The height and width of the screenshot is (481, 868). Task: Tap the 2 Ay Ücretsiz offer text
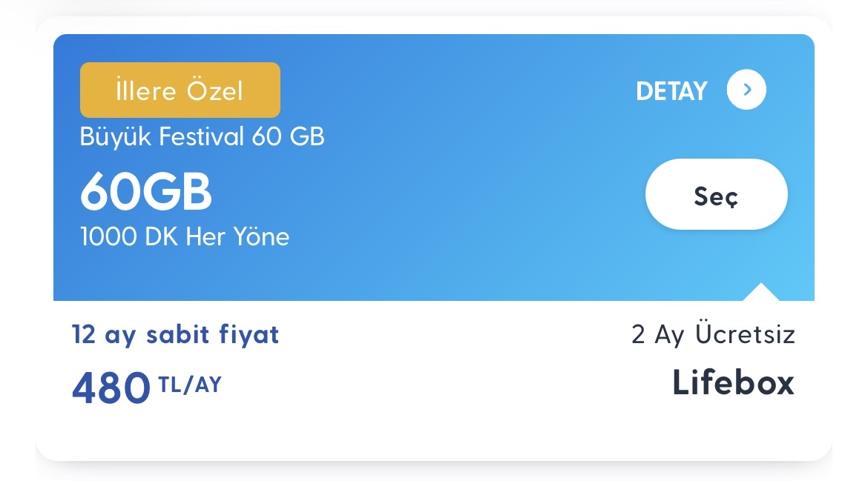(713, 334)
